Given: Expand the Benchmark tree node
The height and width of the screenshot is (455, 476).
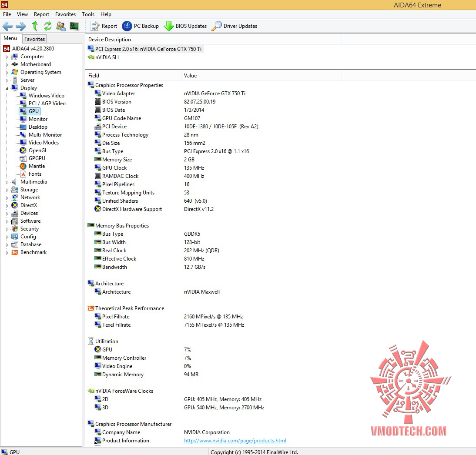Looking at the screenshot, I should [x=7, y=253].
